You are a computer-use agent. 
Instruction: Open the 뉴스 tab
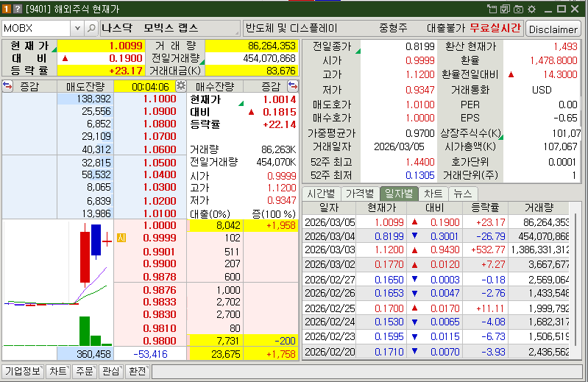coord(463,194)
